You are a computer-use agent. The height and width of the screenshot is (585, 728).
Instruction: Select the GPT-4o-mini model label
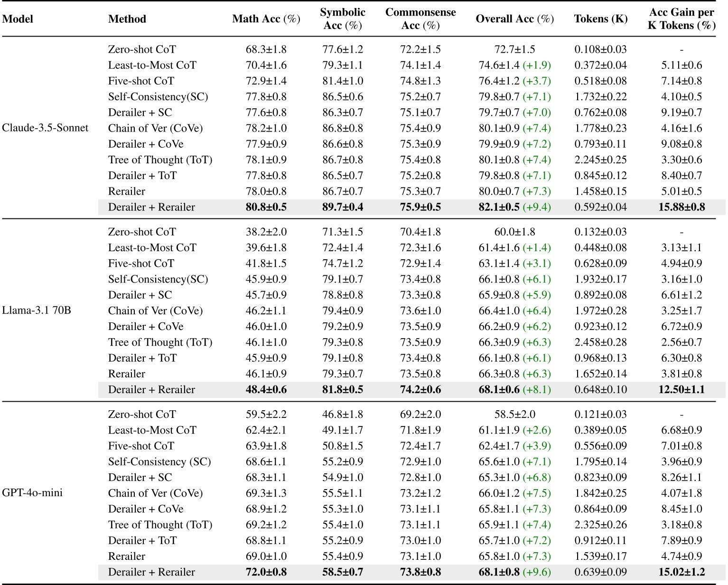tap(32, 493)
